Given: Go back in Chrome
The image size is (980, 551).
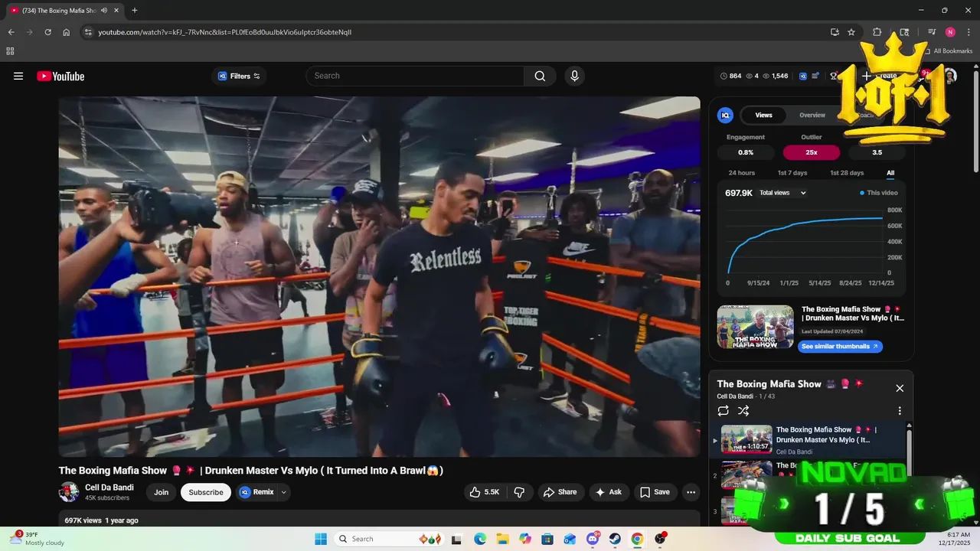Looking at the screenshot, I should (11, 32).
